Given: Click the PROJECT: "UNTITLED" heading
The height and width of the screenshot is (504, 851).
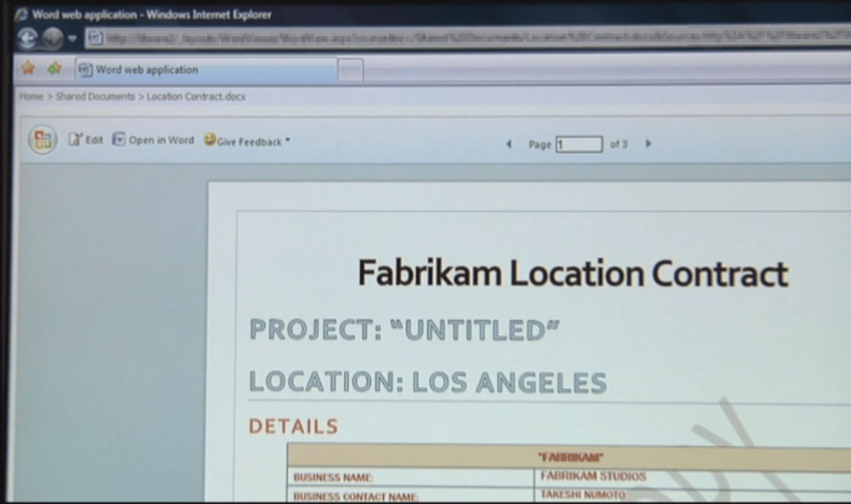Looking at the screenshot, I should (x=405, y=330).
